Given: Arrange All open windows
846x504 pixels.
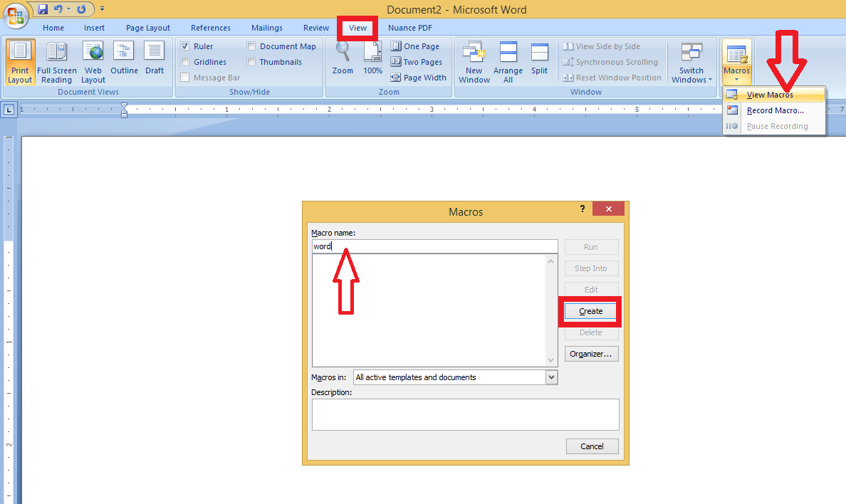Looking at the screenshot, I should point(508,62).
